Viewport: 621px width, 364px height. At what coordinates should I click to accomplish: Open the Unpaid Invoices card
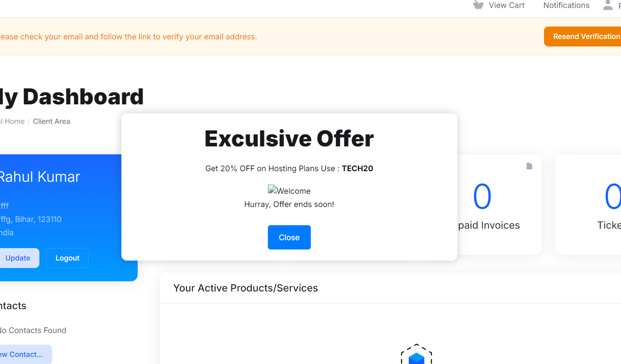pyautogui.click(x=499, y=204)
